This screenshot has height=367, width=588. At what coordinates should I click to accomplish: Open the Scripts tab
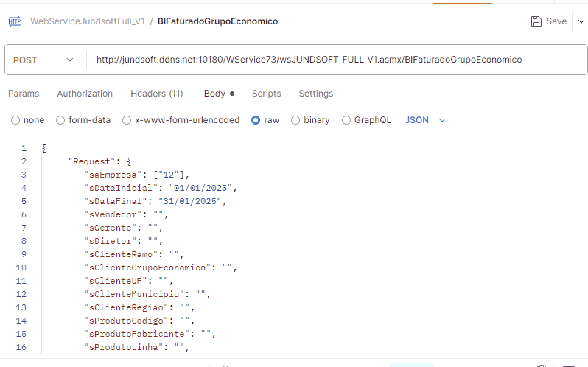click(266, 94)
